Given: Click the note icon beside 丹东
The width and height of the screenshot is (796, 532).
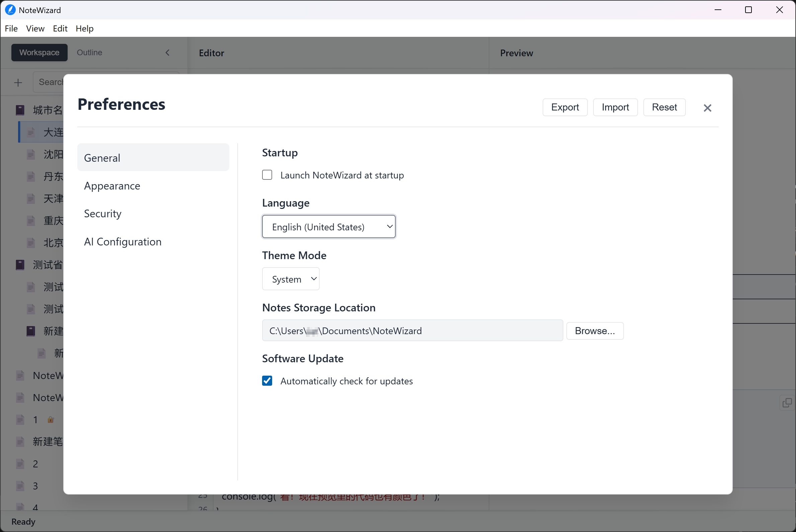Looking at the screenshot, I should pyautogui.click(x=31, y=176).
